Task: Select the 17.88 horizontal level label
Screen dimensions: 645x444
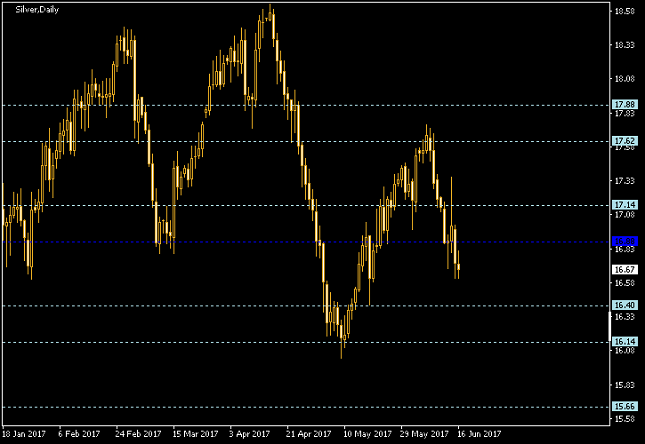Action: (x=625, y=105)
